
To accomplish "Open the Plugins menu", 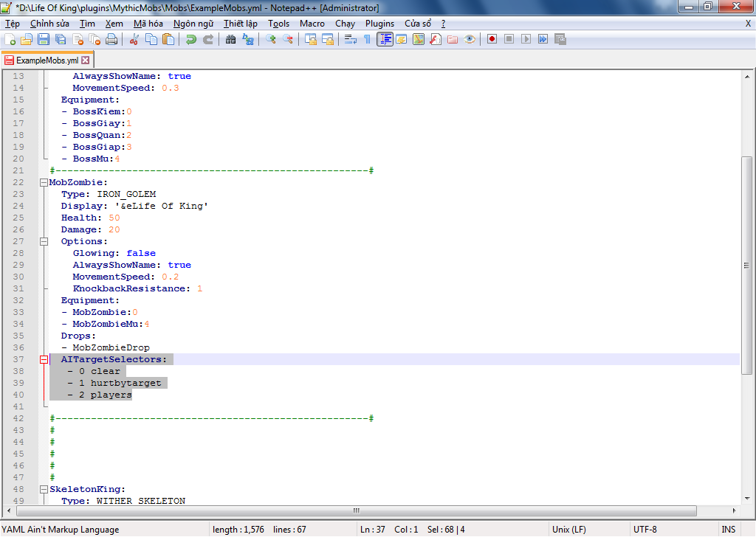I will (x=379, y=24).
